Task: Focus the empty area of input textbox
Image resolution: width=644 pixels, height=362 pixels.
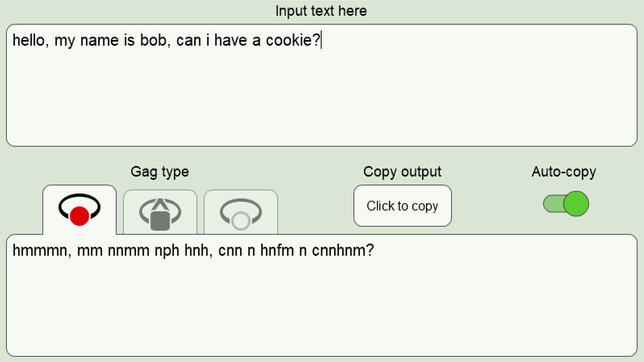Action: tap(322, 97)
